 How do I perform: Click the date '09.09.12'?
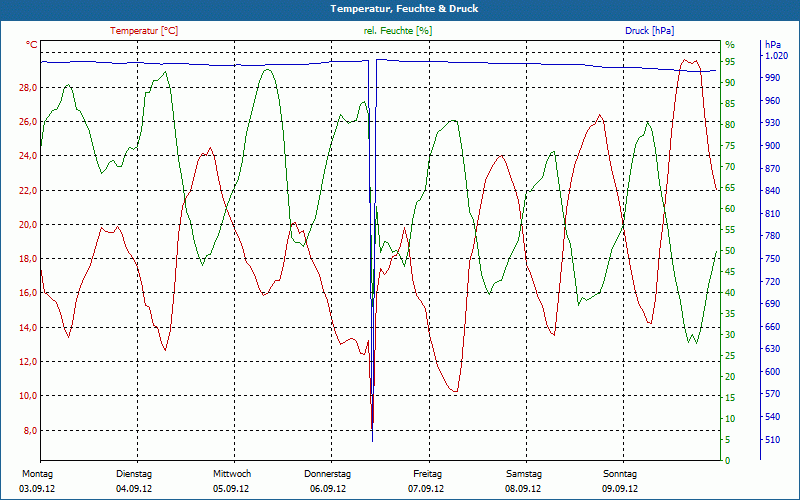point(620,489)
